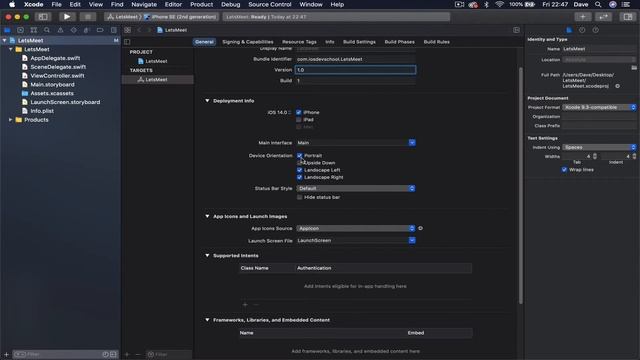Show the Quick Help inspector
This screenshot has width=640, height=360.
[596, 30]
